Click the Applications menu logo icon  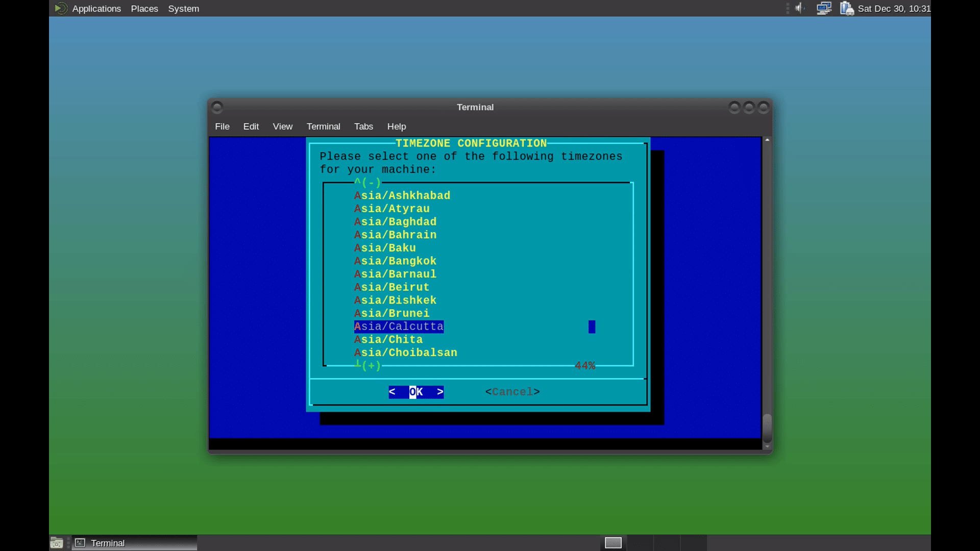(x=61, y=8)
